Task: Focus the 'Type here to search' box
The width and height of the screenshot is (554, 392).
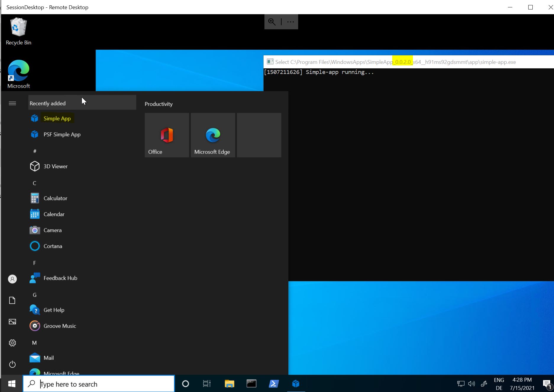Action: [x=99, y=384]
